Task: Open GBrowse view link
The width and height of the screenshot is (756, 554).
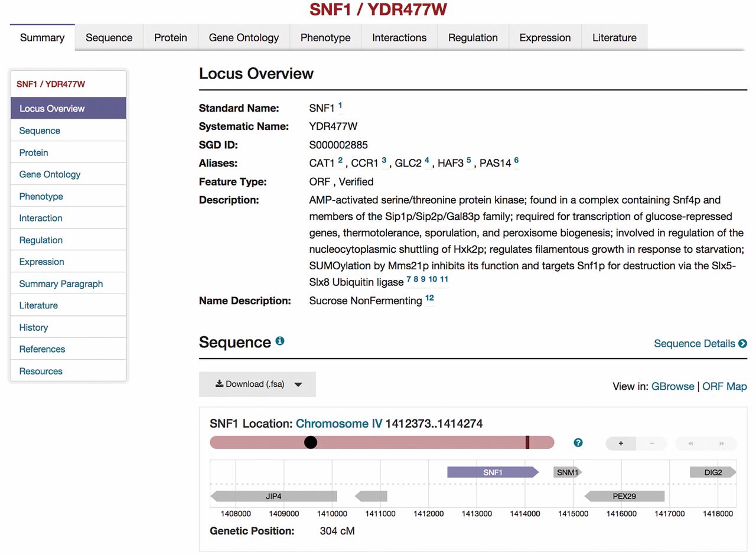Action: click(672, 386)
